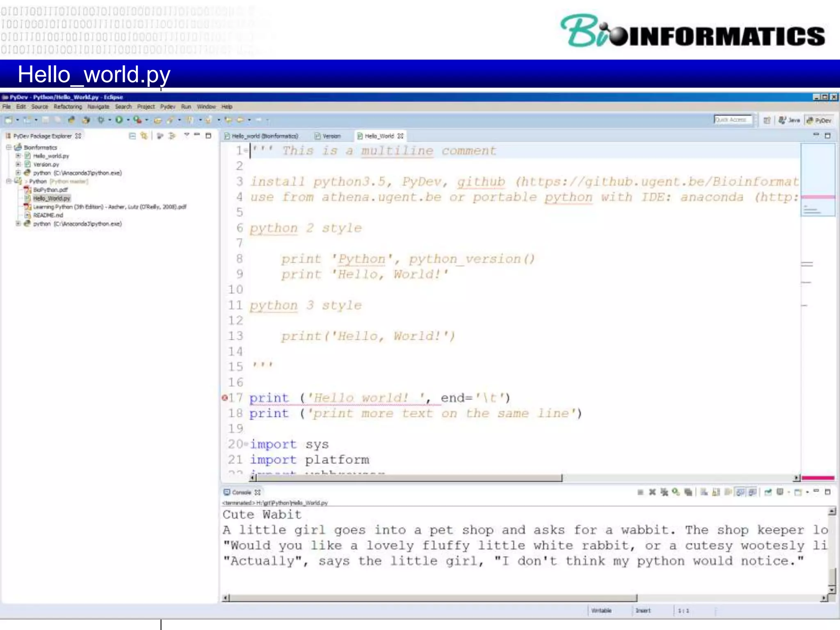Image resolution: width=840 pixels, height=630 pixels.
Task: Open the Open Console dropdown arrow
Action: pyautogui.click(x=807, y=492)
